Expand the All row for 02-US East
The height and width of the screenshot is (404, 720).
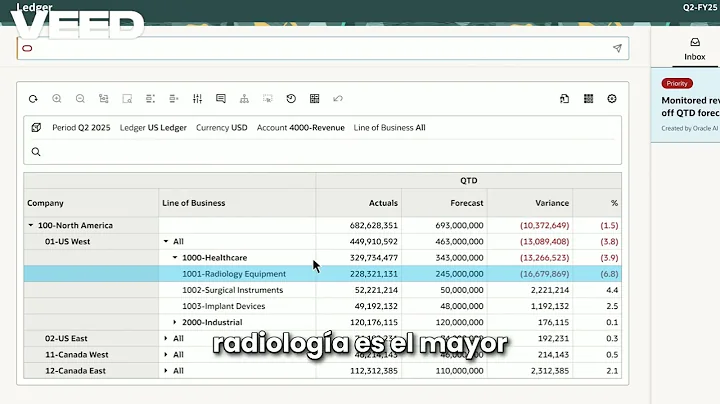(x=166, y=338)
